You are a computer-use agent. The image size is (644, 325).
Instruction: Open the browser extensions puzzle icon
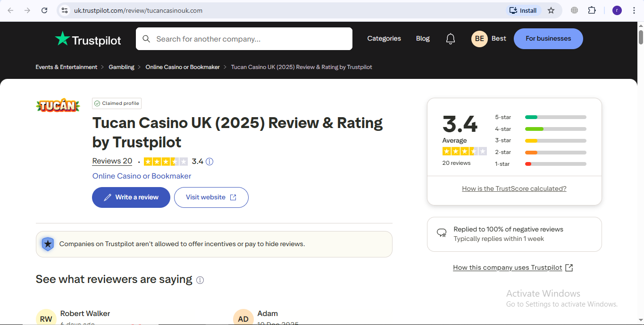592,10
